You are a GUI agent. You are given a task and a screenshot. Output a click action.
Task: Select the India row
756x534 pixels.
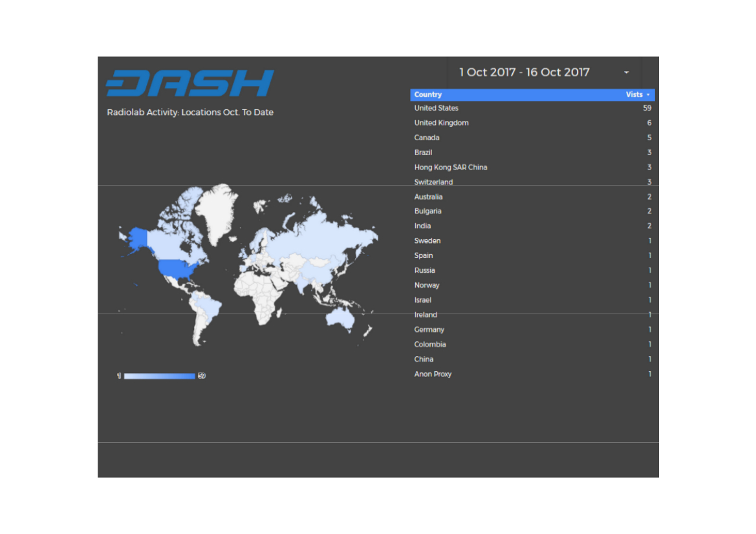click(x=532, y=226)
